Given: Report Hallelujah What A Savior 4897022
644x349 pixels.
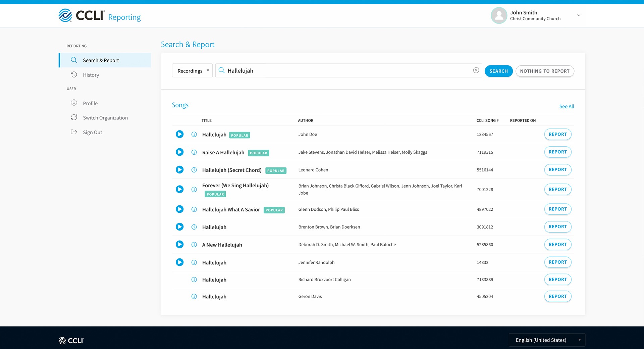Looking at the screenshot, I should 557,209.
